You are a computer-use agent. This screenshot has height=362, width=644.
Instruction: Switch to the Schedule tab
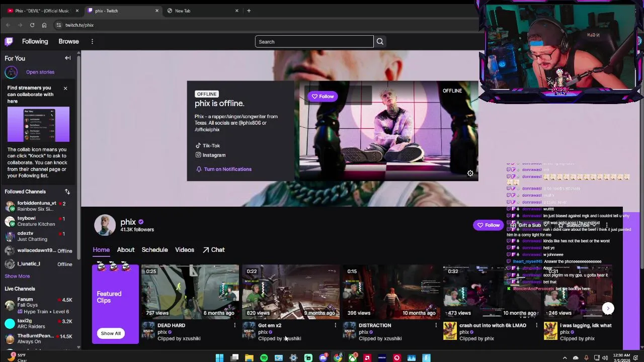[154, 250]
